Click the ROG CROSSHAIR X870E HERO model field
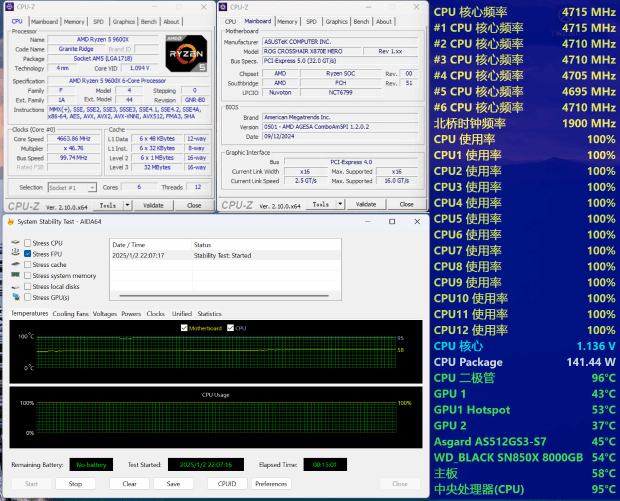Viewport: 620px width, 501px height. coord(312,51)
